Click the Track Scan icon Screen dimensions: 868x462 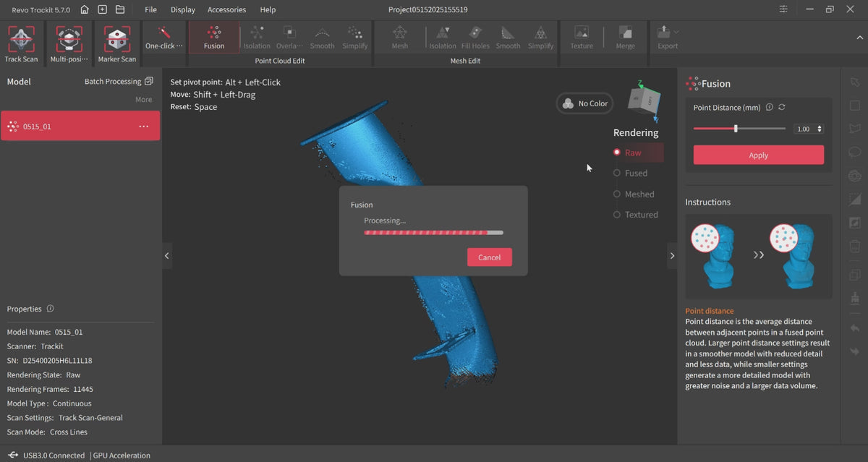click(x=22, y=40)
